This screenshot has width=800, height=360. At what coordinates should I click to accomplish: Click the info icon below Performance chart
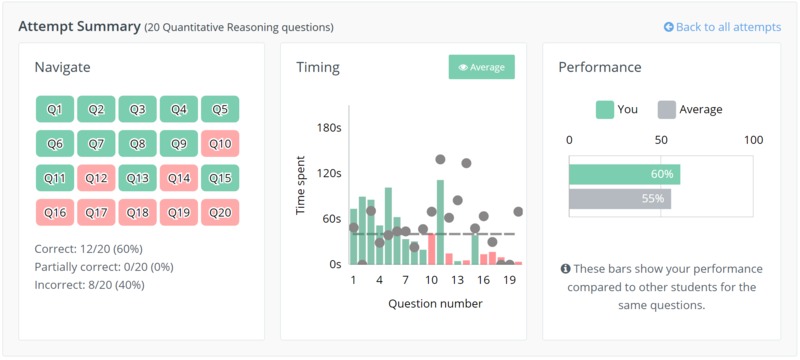[x=565, y=269]
